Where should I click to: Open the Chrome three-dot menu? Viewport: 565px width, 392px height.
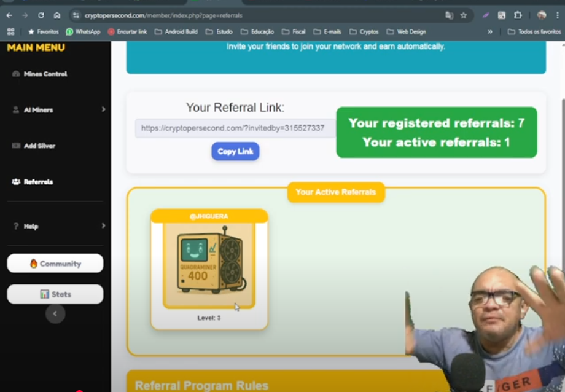pos(558,15)
